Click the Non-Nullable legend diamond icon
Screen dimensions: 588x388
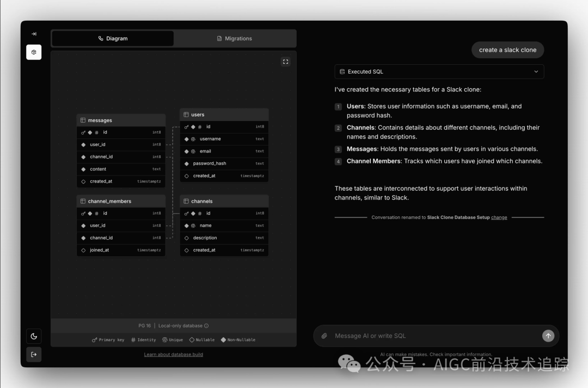(x=224, y=340)
